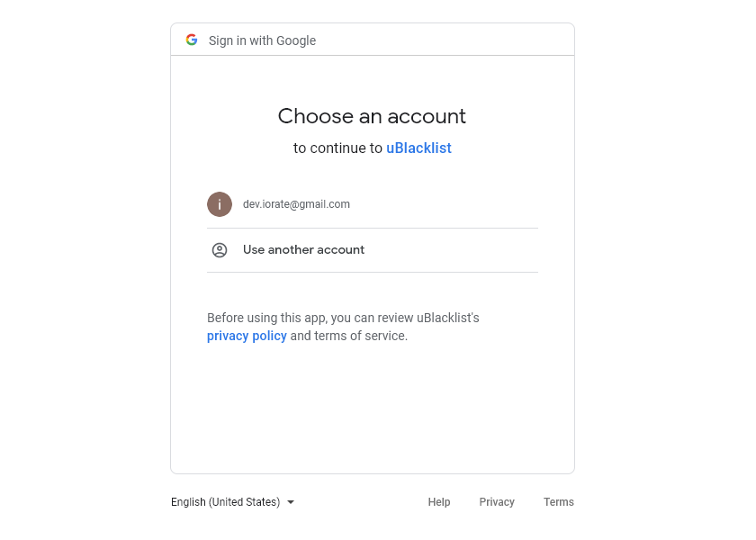This screenshot has width=756, height=540.
Task: Click the person icon for another account
Action: [x=220, y=250]
